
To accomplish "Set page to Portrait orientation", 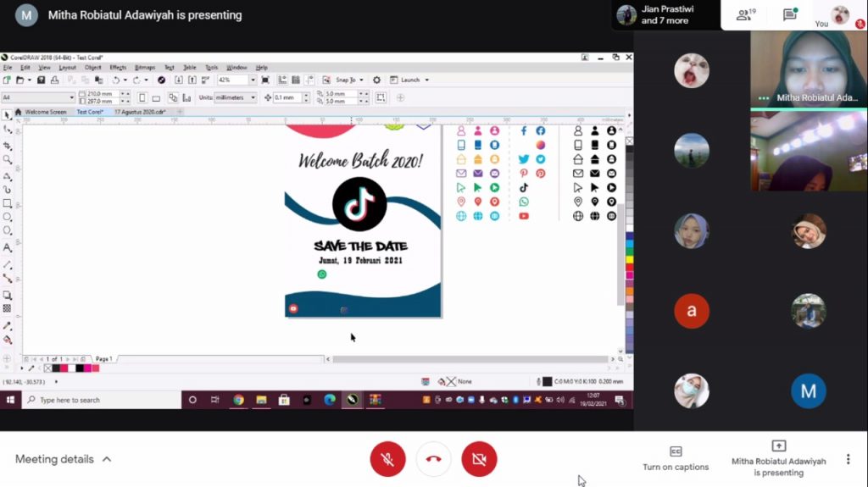I will pyautogui.click(x=142, y=98).
